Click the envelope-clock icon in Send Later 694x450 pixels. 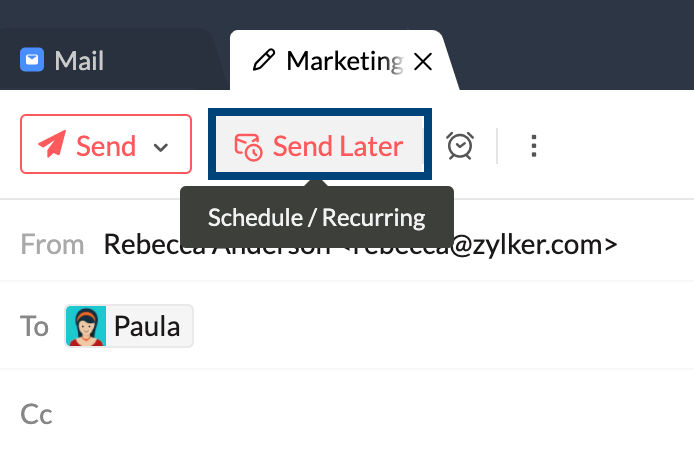[248, 147]
